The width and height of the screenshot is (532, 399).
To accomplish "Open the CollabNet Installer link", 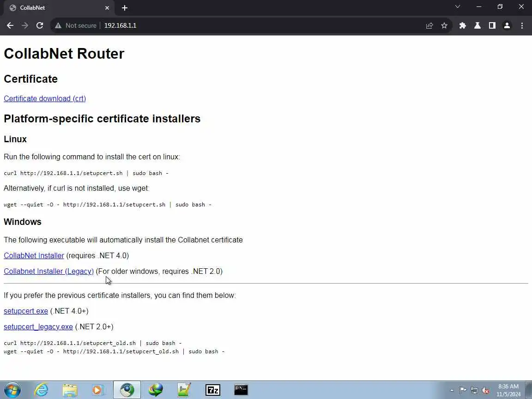I will [x=34, y=255].
